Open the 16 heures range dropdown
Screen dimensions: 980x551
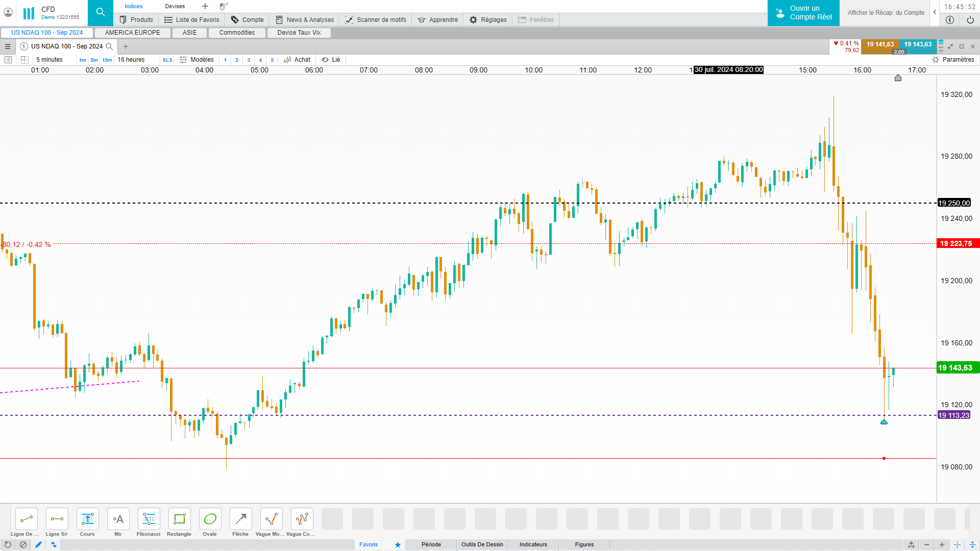click(131, 60)
